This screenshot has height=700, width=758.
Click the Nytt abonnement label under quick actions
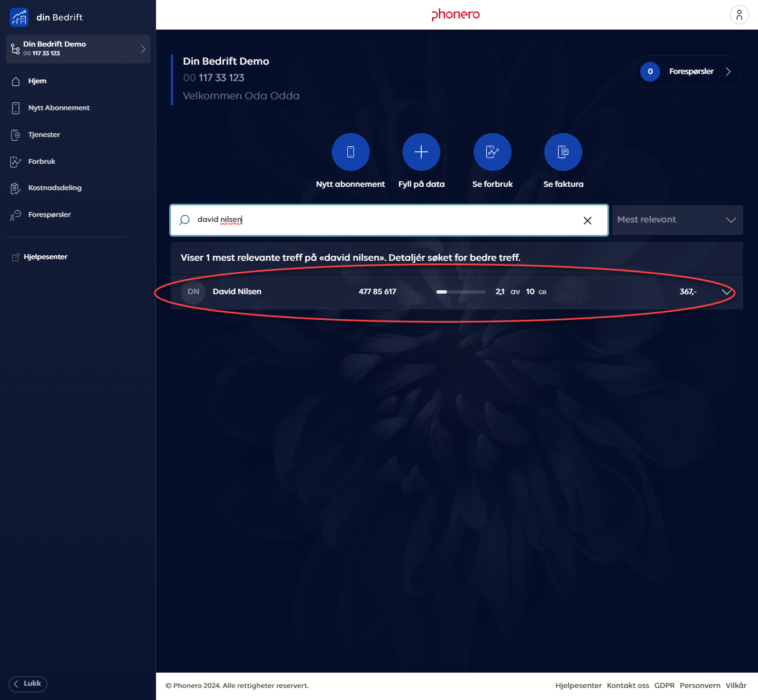351,184
